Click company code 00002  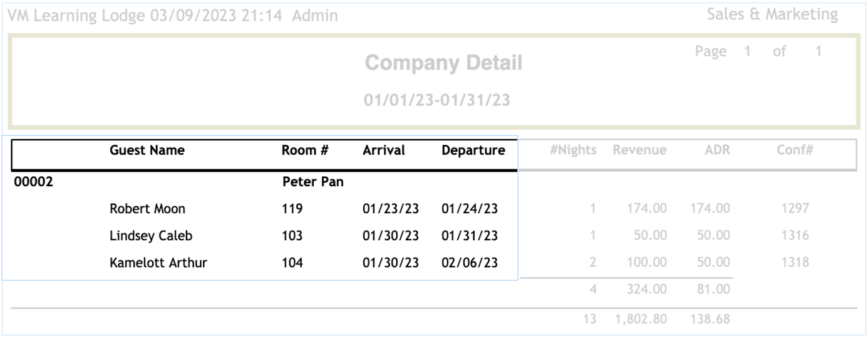coord(34,182)
